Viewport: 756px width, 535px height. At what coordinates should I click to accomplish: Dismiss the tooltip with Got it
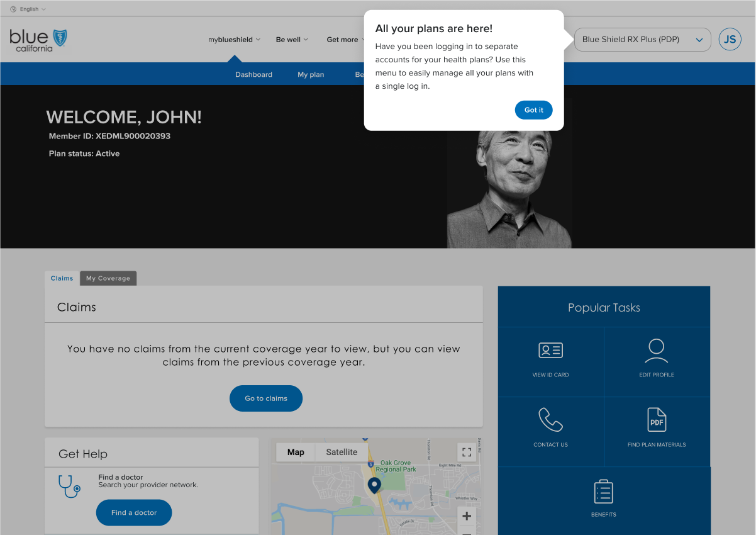pyautogui.click(x=533, y=110)
